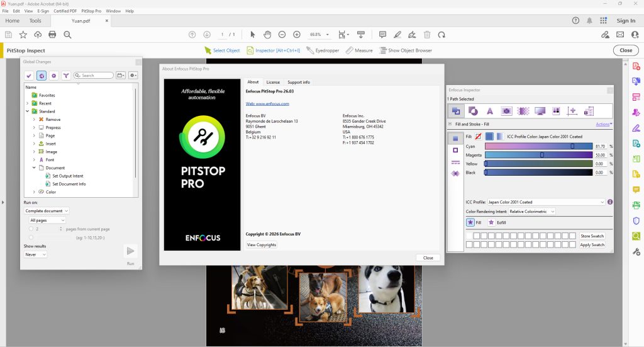Viewport: 644px width, 347px height.
Task: Click the Acrobat hand pan tool
Action: [267, 35]
